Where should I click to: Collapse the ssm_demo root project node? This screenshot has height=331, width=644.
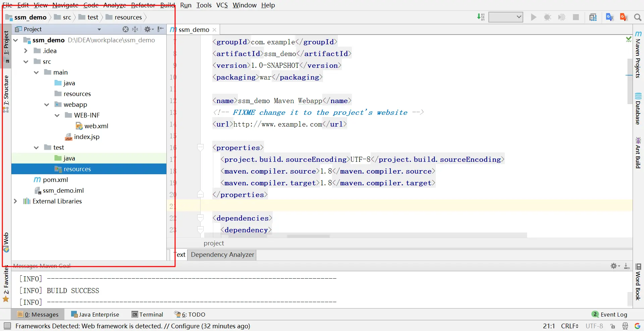(15, 40)
